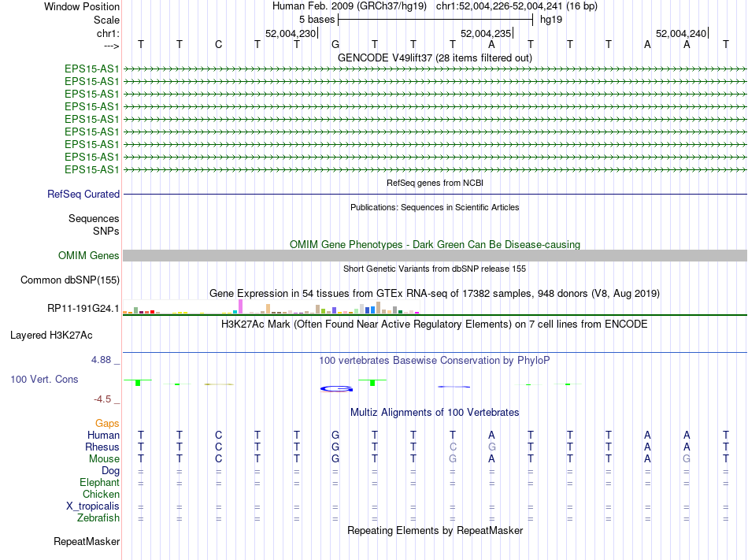Image resolution: width=748 pixels, height=560 pixels.
Task: Click RefSeq genes from NCBI title
Action: point(435,183)
